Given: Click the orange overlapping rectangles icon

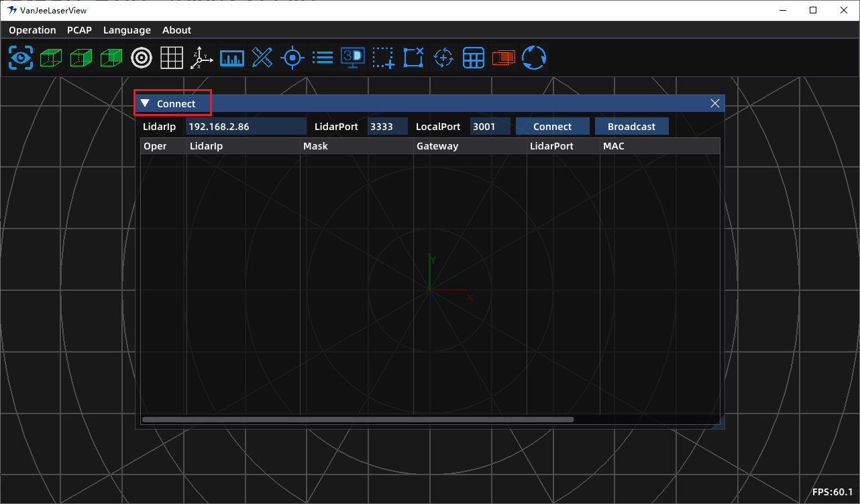Looking at the screenshot, I should coord(504,58).
